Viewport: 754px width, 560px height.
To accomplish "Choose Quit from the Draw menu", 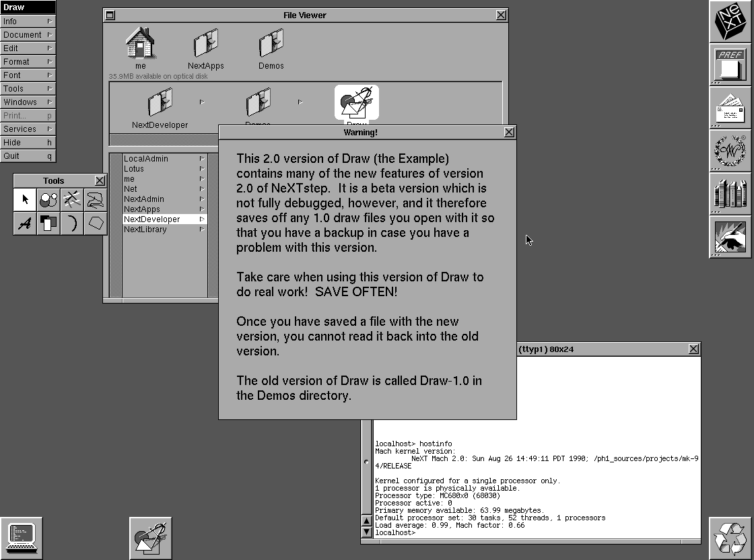I will (x=28, y=155).
